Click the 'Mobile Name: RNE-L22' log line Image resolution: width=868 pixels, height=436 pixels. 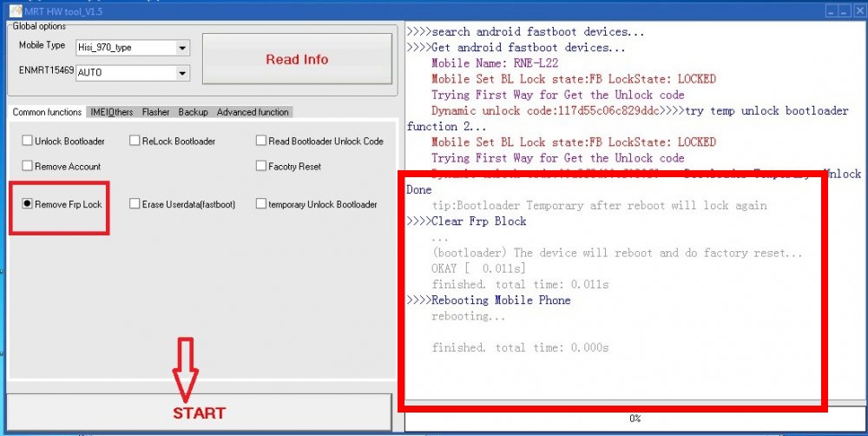[x=495, y=63]
